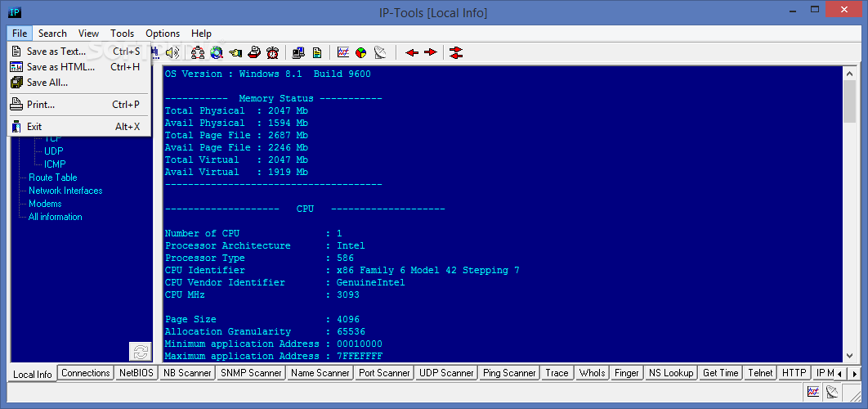The image size is (868, 409).
Task: Click the 'Total Physical : 2047 Mb' line
Action: coord(236,111)
